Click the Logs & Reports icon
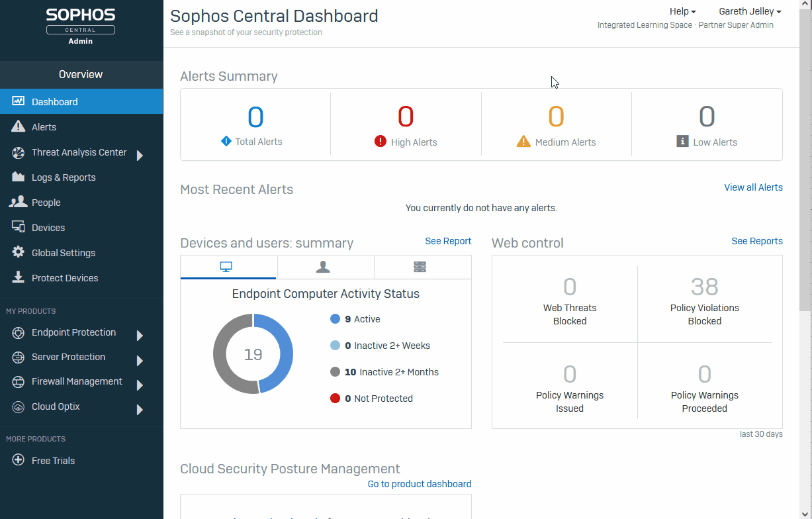This screenshot has height=519, width=812. coord(19,177)
